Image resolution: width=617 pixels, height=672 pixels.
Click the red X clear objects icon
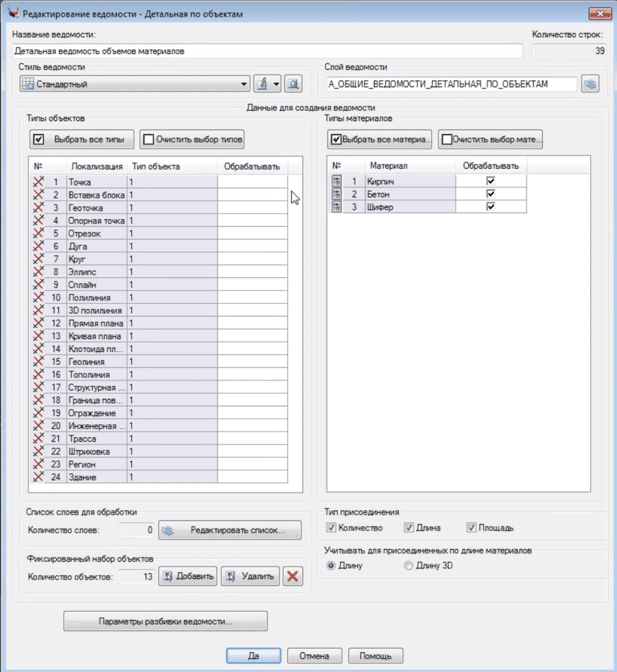click(x=292, y=576)
